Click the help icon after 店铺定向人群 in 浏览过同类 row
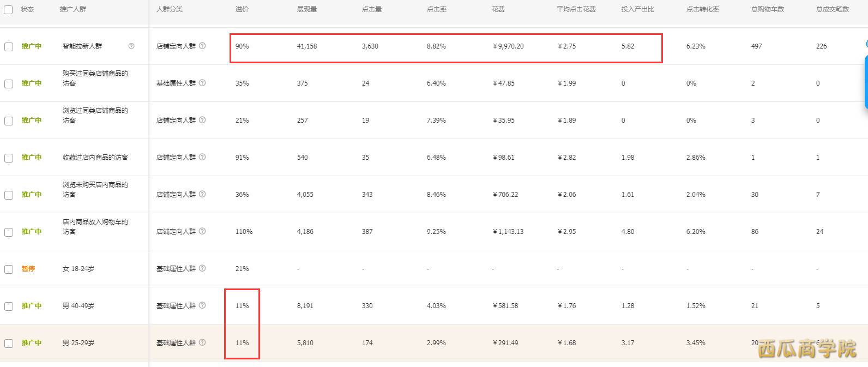868x367 pixels. coord(202,120)
